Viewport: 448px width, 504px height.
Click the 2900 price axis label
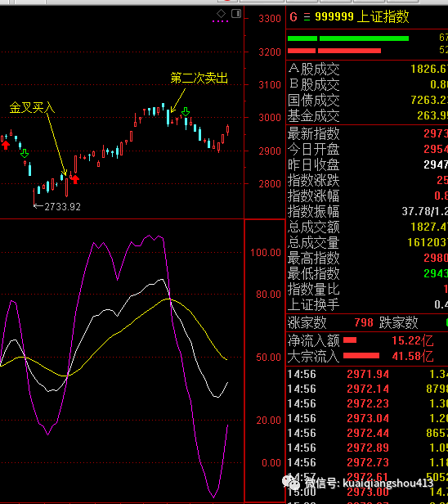270,151
